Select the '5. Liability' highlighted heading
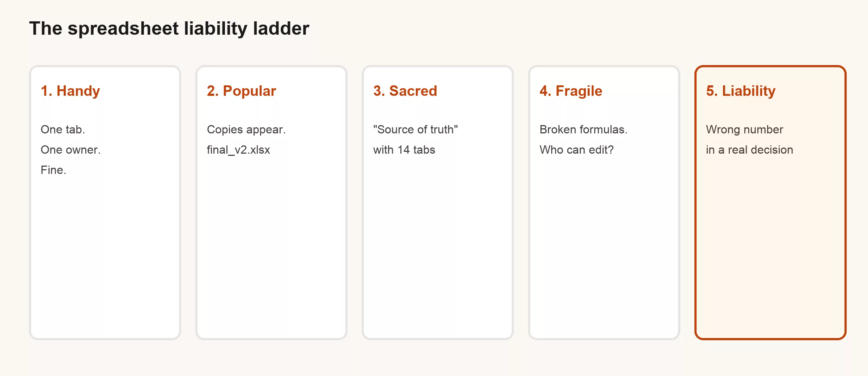The image size is (868, 376). (741, 91)
